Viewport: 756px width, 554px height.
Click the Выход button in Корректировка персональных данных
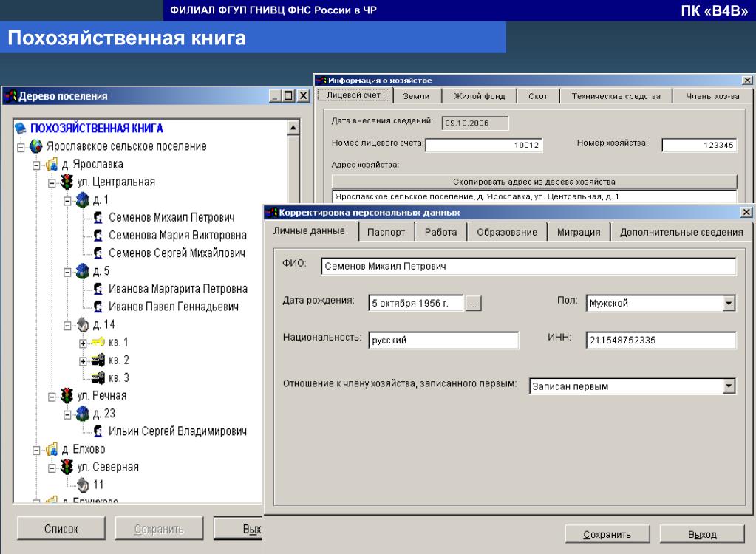pos(702,534)
